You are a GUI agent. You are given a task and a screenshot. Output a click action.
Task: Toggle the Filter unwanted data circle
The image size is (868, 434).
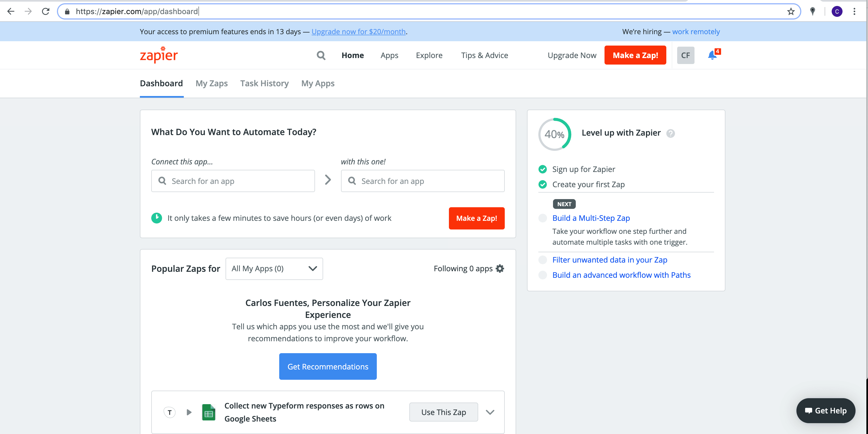coord(542,260)
